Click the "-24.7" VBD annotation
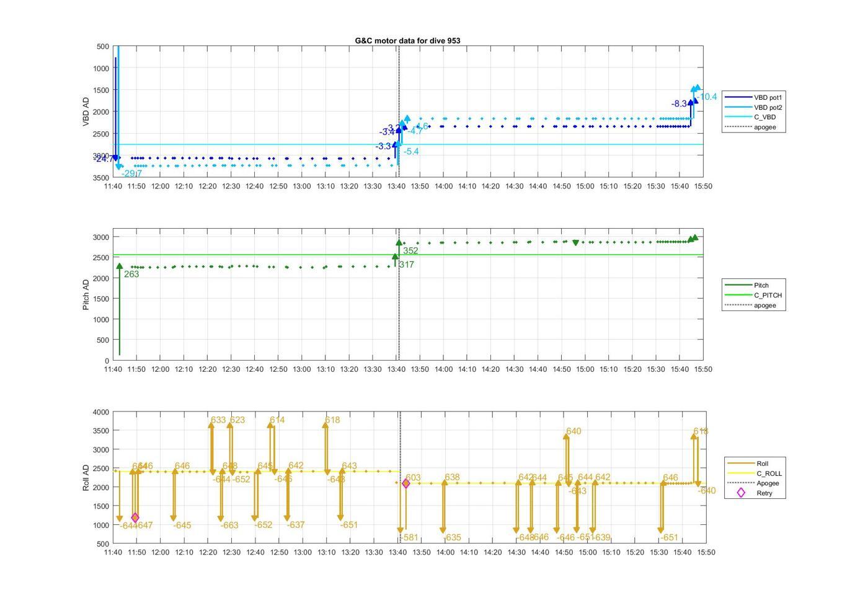This screenshot has height=611, width=868. click(104, 159)
